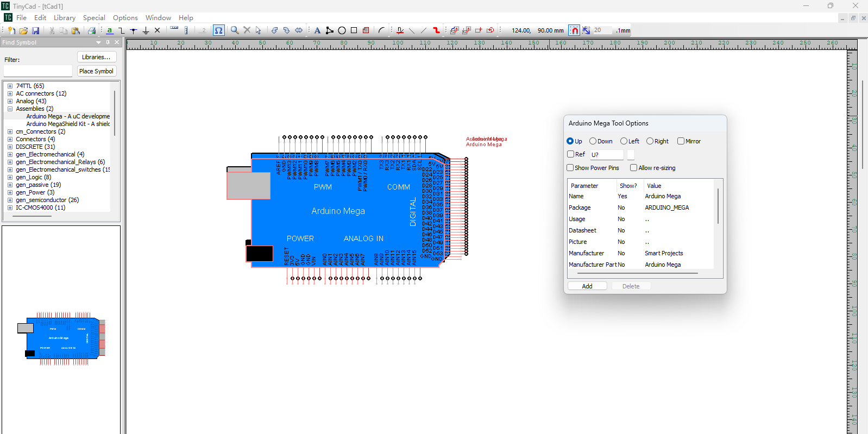Check Show Power Pins option
The height and width of the screenshot is (434, 868).
pos(570,168)
